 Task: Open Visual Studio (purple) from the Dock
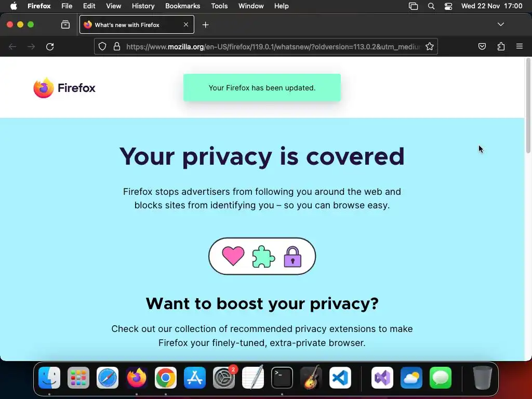382,378
